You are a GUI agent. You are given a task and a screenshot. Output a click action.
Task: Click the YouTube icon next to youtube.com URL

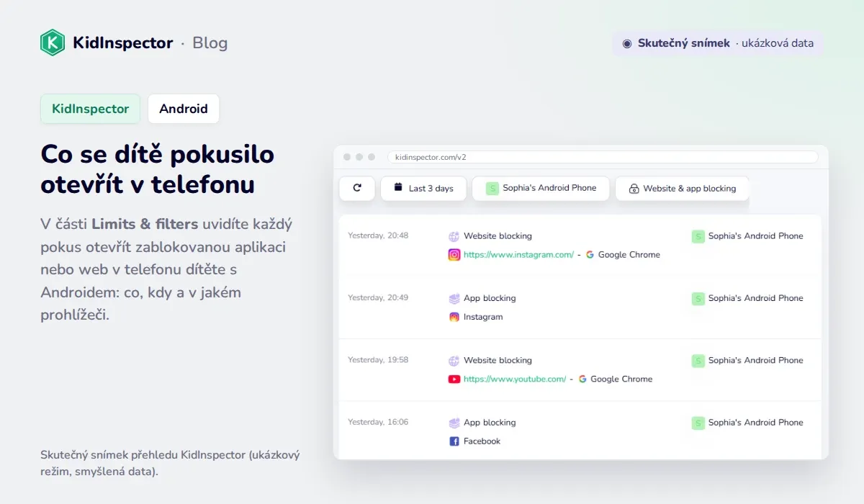click(454, 379)
